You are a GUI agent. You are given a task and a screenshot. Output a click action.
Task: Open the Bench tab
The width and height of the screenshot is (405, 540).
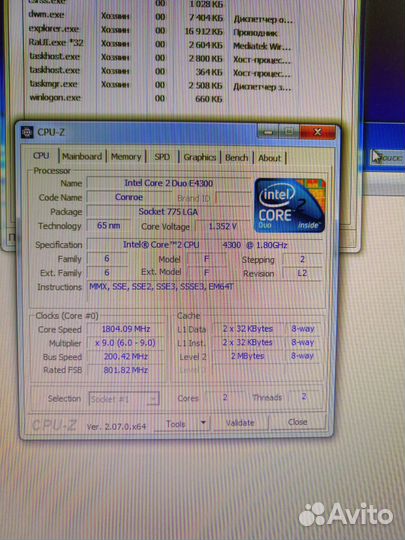237,158
